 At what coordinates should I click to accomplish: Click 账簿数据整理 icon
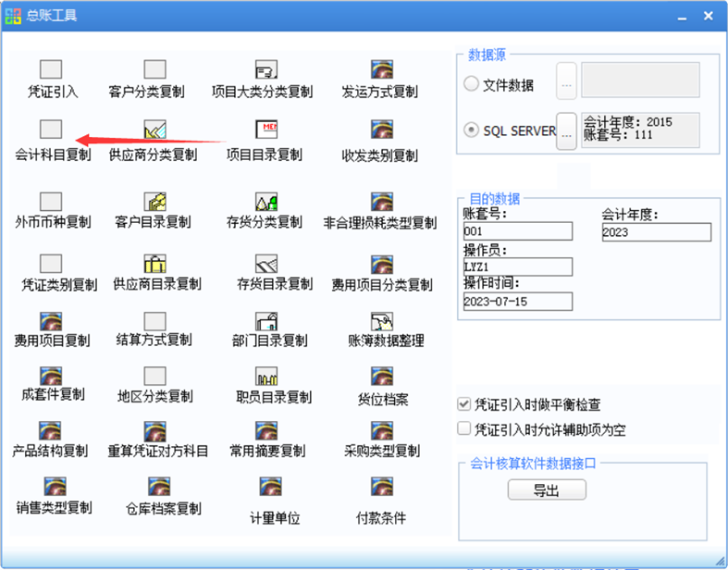(x=382, y=321)
